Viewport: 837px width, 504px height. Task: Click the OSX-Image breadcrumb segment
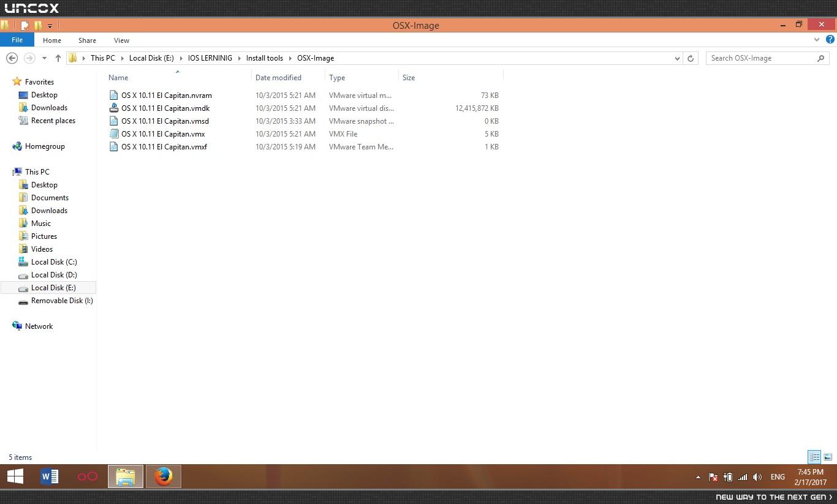point(316,58)
